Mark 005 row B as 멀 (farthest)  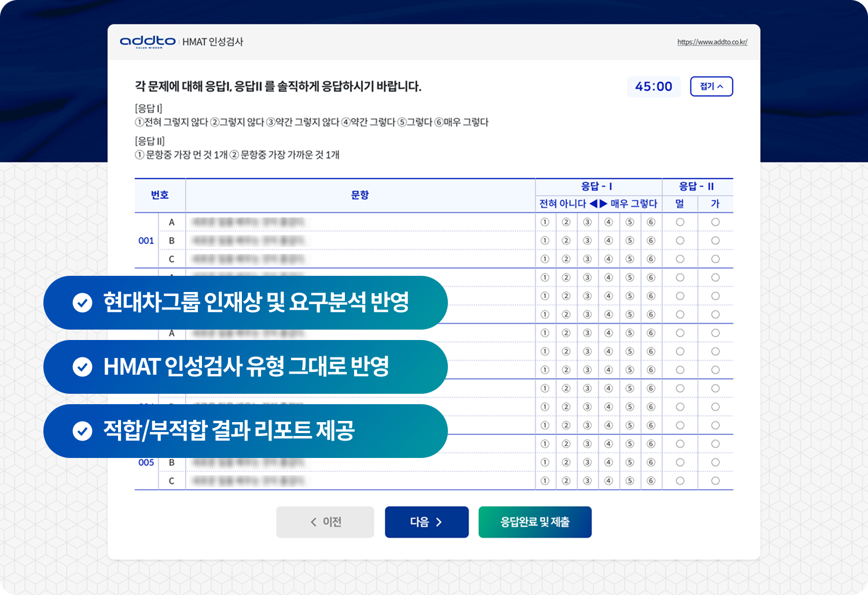pos(680,463)
